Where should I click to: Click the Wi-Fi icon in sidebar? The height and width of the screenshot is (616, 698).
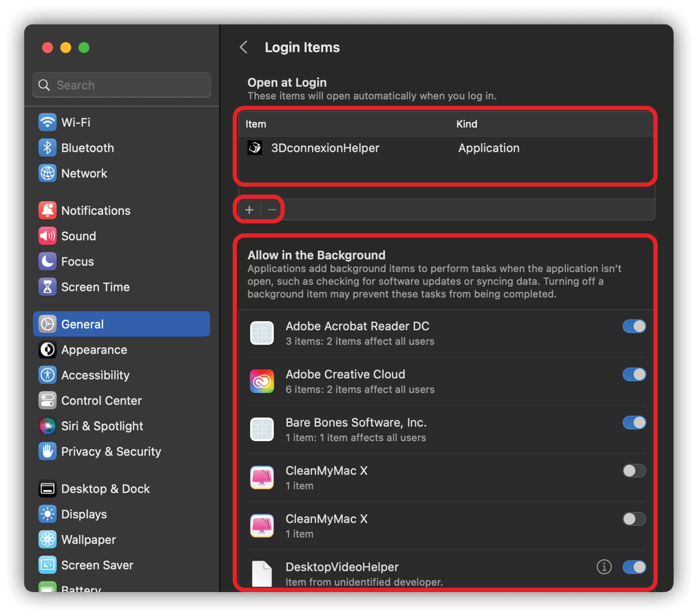47,122
